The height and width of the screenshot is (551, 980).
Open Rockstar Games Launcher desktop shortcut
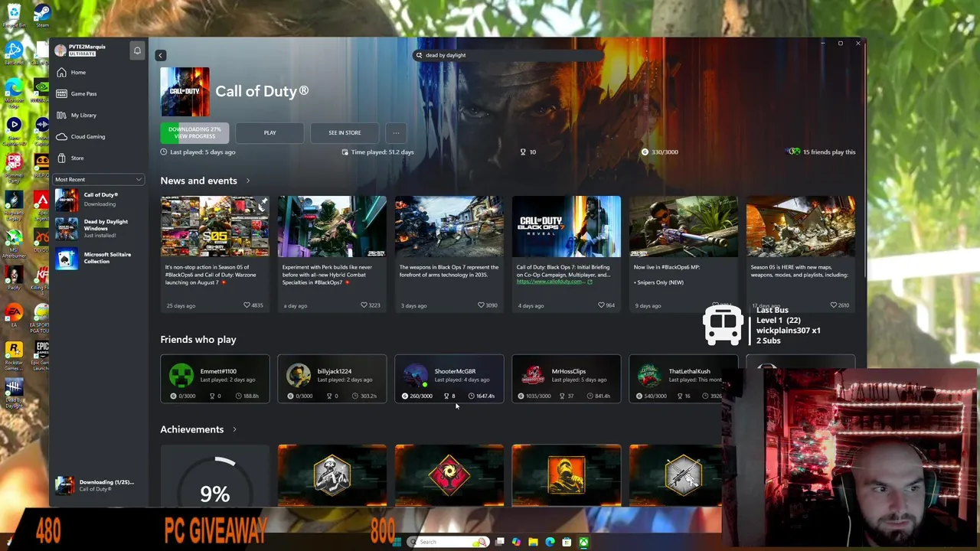pos(14,354)
